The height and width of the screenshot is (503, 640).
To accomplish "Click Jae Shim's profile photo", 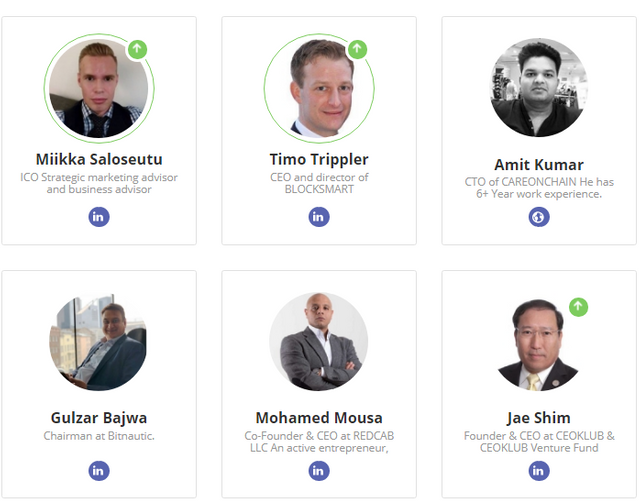I will pos(538,344).
